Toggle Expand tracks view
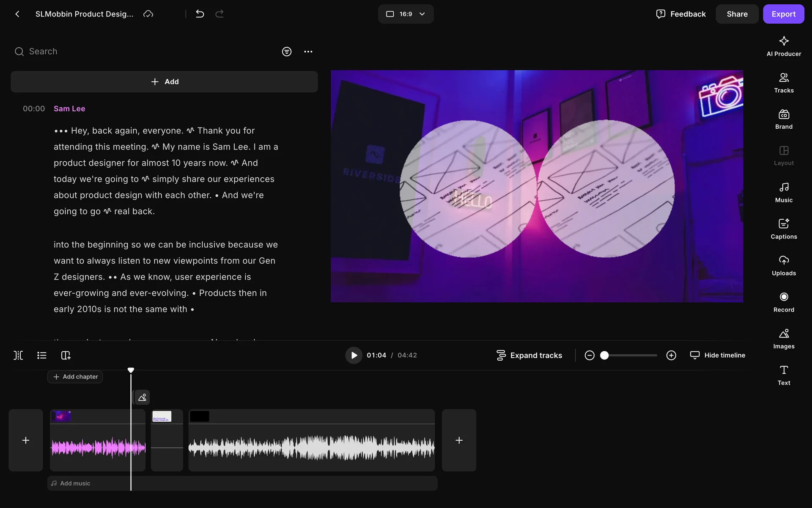 (x=529, y=355)
